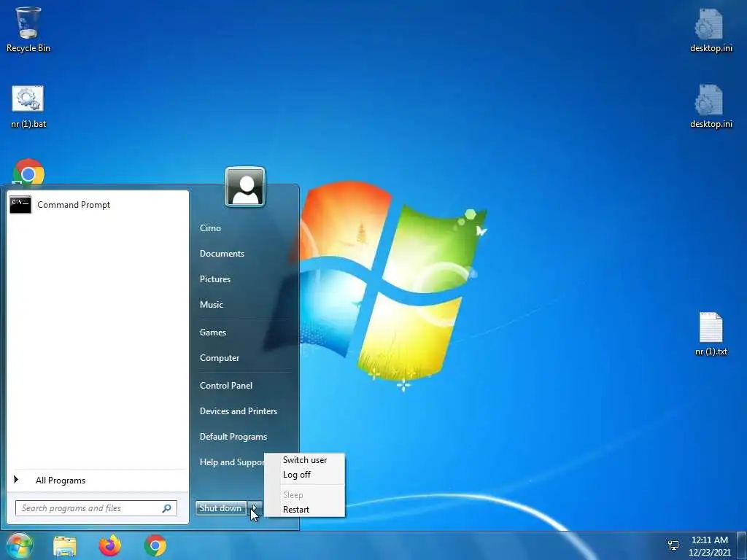This screenshot has height=560, width=747.
Task: Select the Chrome icon on the desktop
Action: coord(28,172)
